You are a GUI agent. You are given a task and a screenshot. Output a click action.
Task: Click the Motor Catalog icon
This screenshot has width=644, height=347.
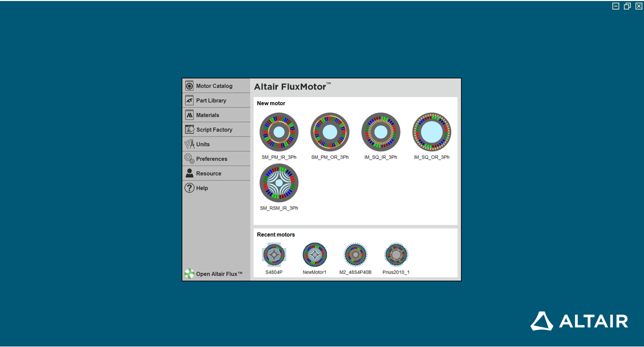[189, 86]
